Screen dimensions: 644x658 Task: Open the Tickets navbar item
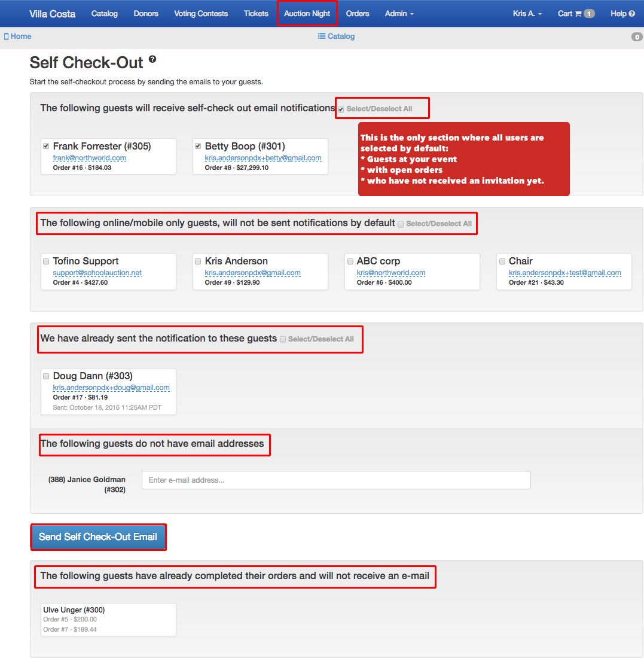click(x=256, y=13)
